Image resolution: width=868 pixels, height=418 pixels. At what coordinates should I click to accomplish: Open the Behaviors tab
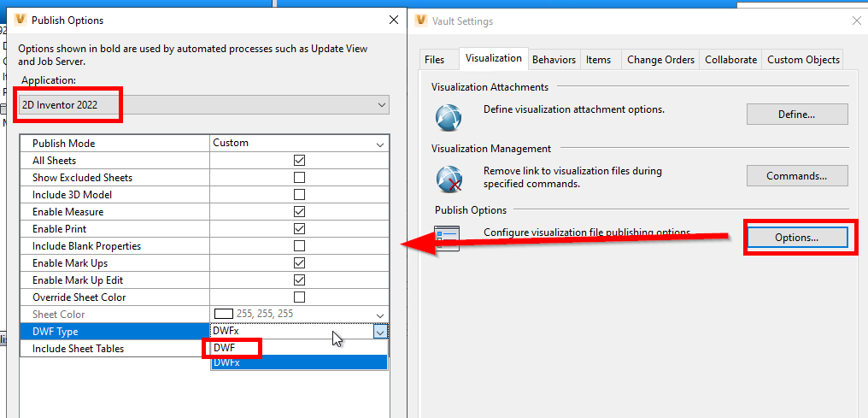554,60
